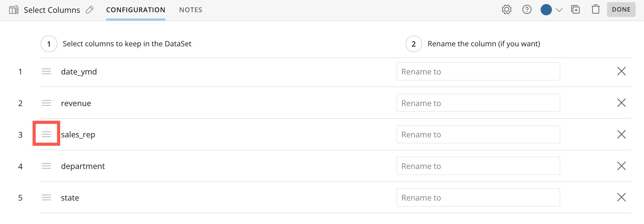Grab the drag handle for sales_rep

tap(46, 134)
